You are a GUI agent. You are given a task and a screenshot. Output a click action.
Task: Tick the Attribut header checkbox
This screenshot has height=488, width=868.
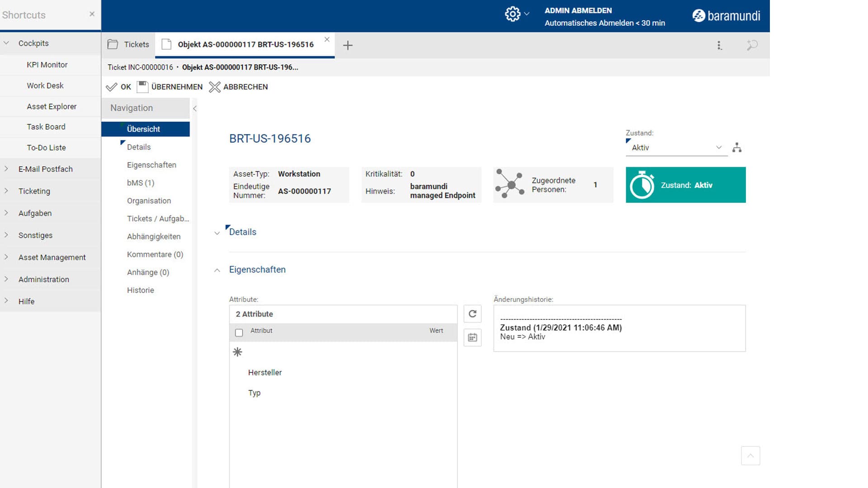pos(239,333)
